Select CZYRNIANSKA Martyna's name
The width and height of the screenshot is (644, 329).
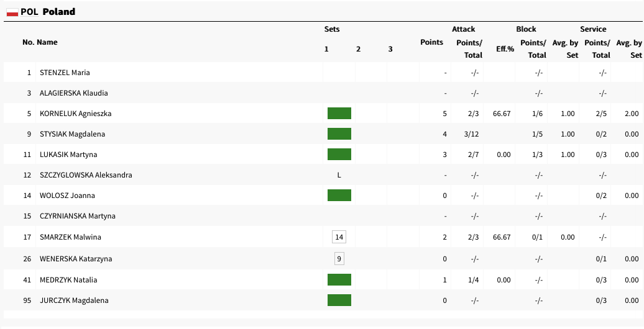pos(77,216)
